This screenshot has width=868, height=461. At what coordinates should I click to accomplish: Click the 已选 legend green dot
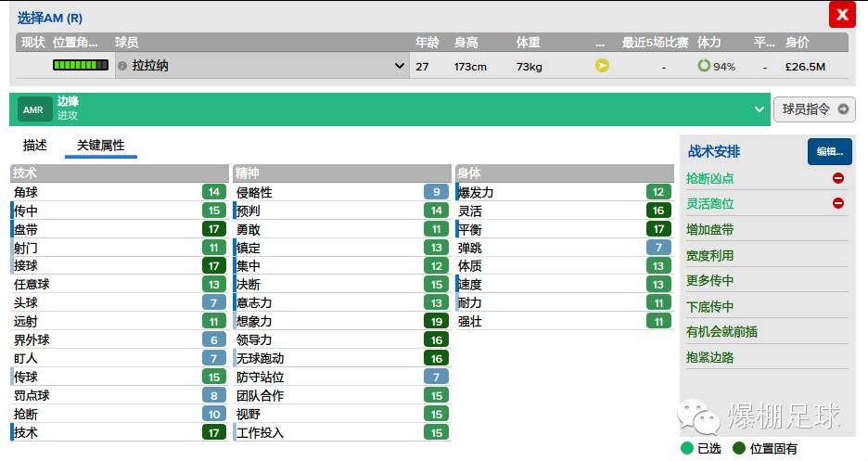coord(686,448)
